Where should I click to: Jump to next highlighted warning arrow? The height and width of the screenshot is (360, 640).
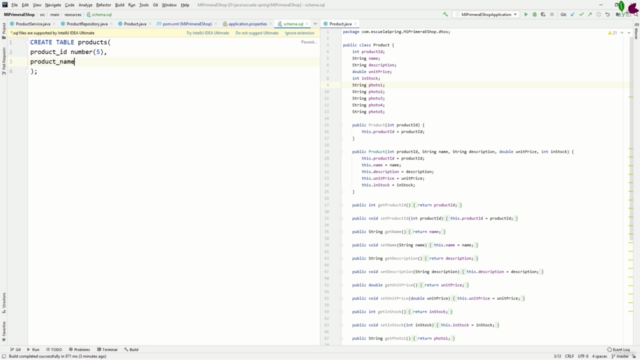[x=629, y=33]
